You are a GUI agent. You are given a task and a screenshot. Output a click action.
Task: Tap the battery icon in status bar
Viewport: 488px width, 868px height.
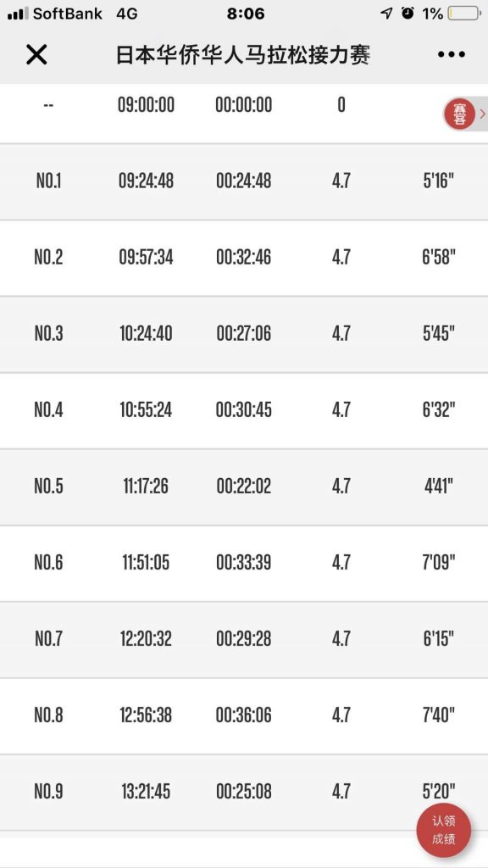point(464,14)
